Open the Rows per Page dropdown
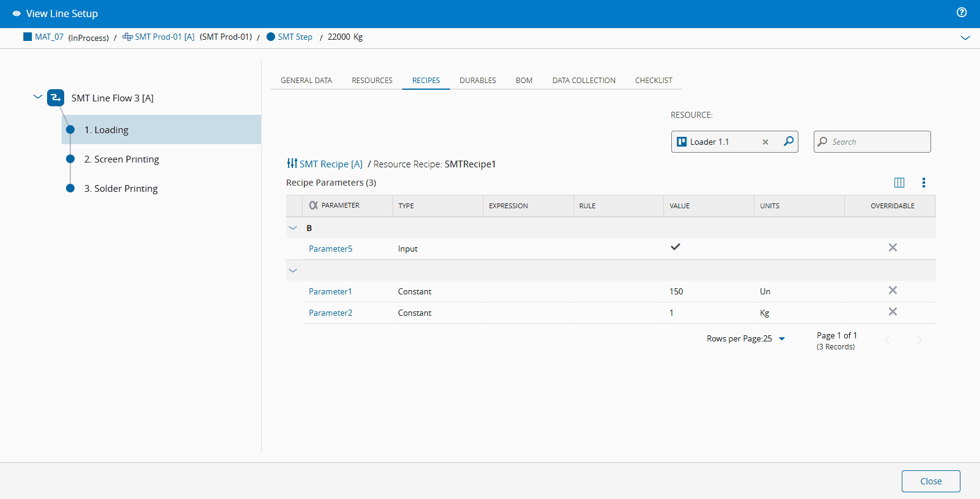The height and width of the screenshot is (499, 980). point(782,339)
